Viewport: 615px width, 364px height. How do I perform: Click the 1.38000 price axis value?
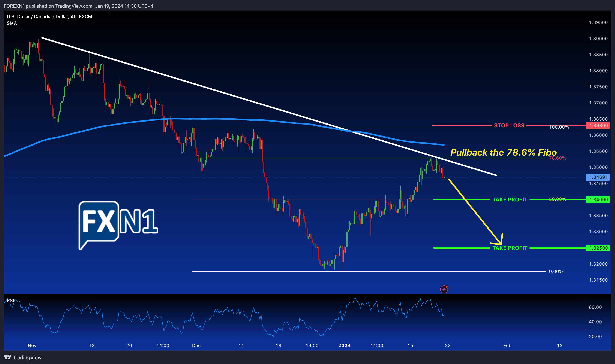598,71
